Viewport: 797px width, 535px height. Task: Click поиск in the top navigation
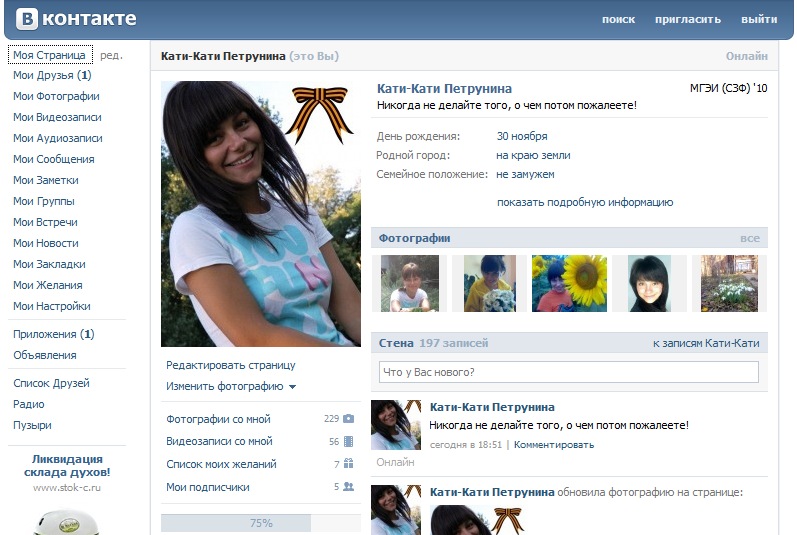click(x=618, y=19)
